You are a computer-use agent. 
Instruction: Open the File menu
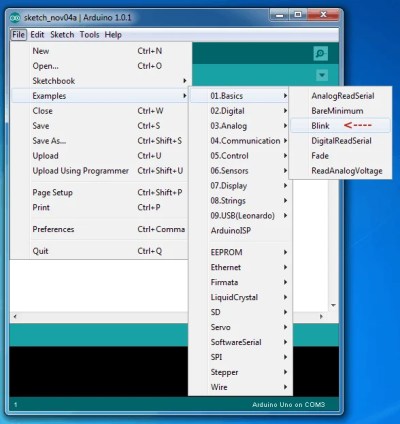click(18, 35)
